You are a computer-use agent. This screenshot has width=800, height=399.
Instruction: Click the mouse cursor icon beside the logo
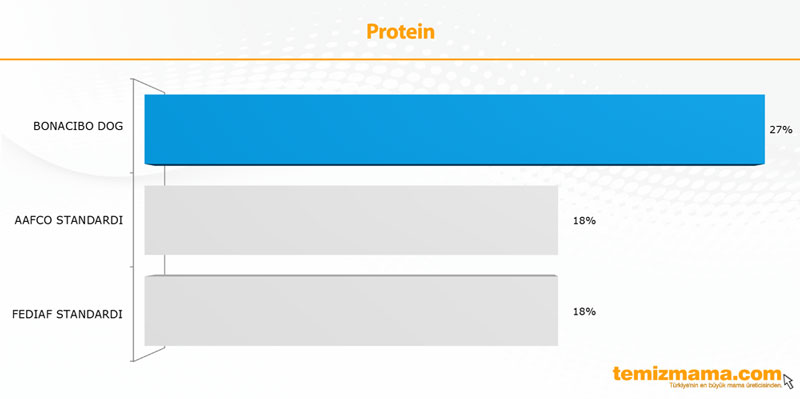click(788, 381)
